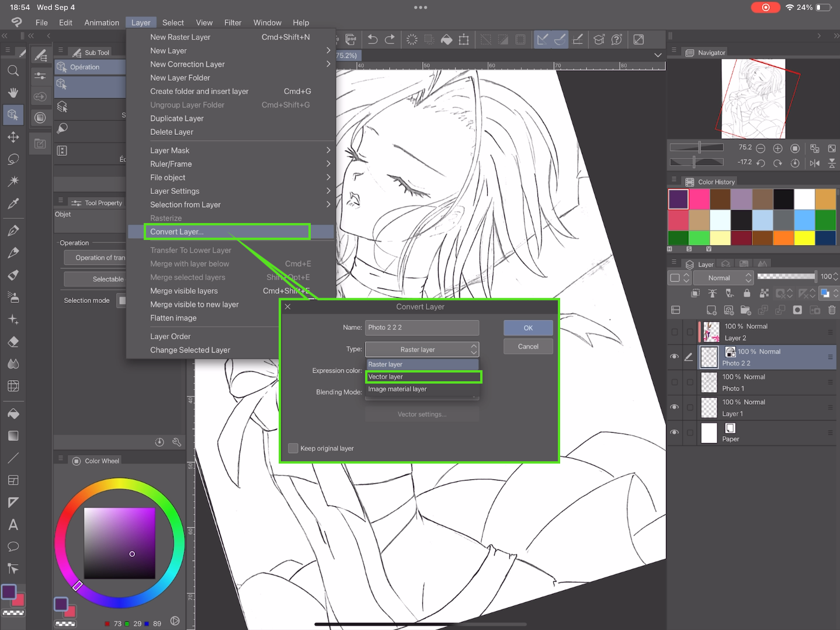Screen dimensions: 840x630
Task: Click the Undo arrow in toolbar
Action: tap(372, 40)
